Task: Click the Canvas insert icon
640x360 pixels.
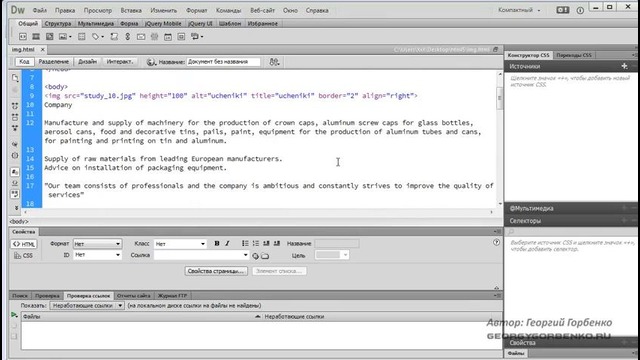Action: [x=49, y=37]
